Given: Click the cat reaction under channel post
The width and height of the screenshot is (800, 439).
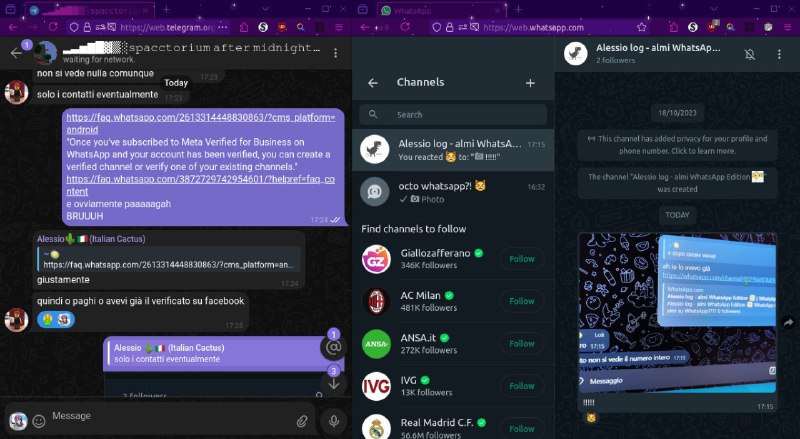Looking at the screenshot, I should (x=591, y=418).
